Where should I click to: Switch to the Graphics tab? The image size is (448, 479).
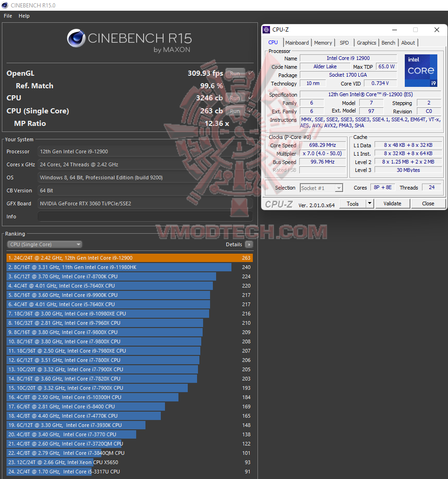[366, 43]
